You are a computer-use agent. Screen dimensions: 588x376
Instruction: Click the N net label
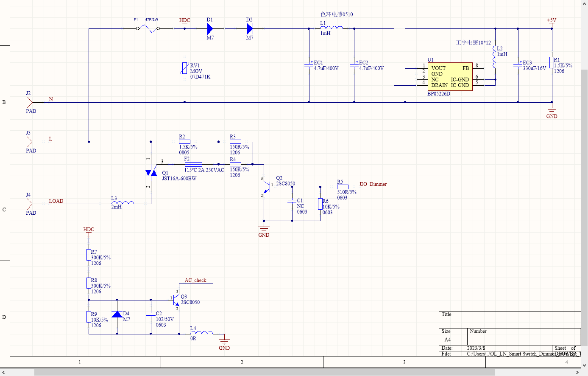click(51, 99)
